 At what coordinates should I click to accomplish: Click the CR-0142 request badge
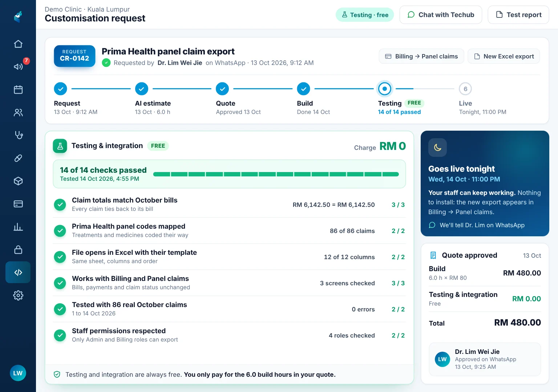(74, 56)
